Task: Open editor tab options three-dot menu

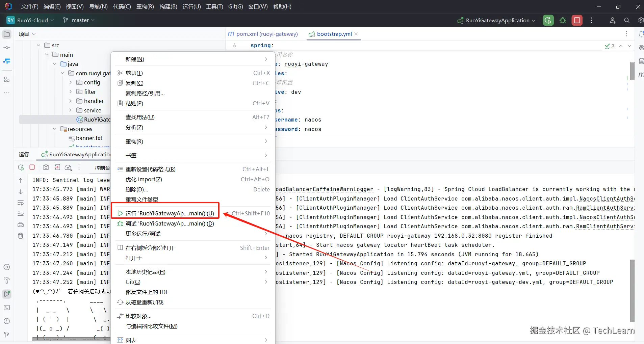Action: [x=626, y=34]
